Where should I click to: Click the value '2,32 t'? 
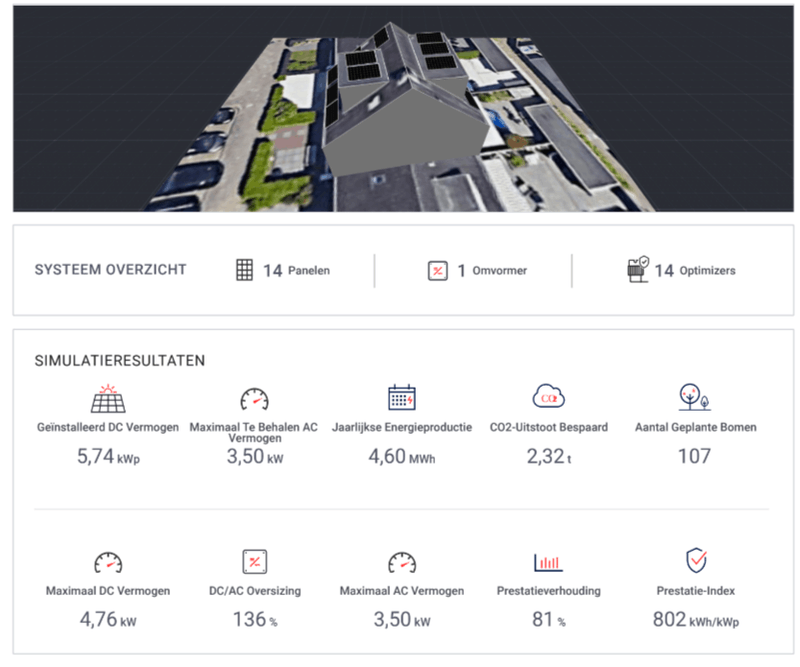click(x=549, y=456)
